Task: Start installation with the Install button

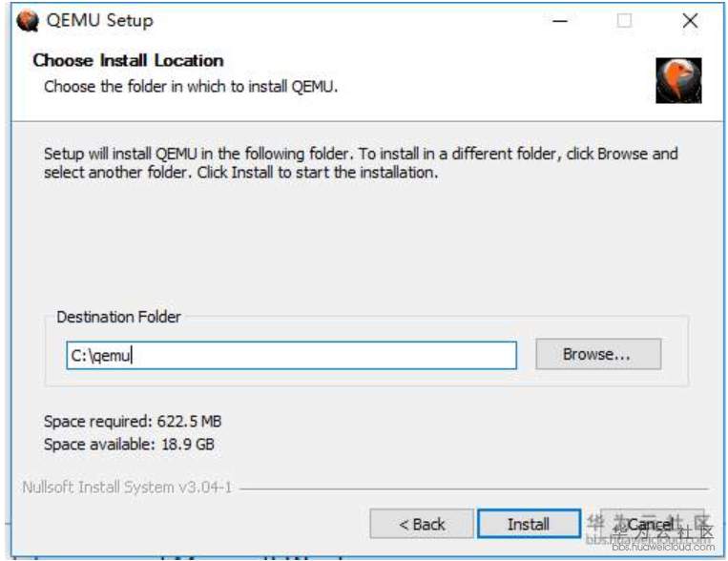Action: tap(529, 524)
